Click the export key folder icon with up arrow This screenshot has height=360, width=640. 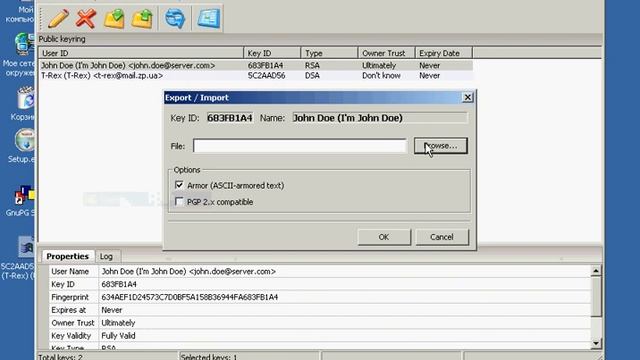(142, 18)
